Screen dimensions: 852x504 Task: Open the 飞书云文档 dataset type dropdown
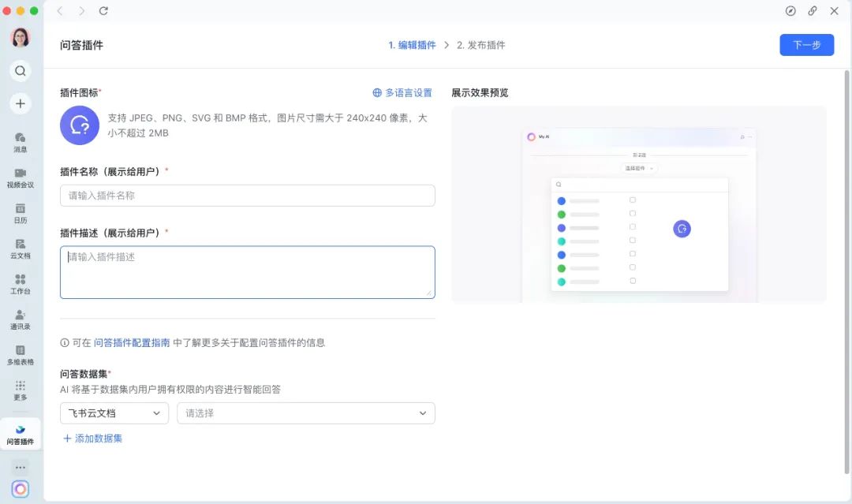tap(114, 413)
